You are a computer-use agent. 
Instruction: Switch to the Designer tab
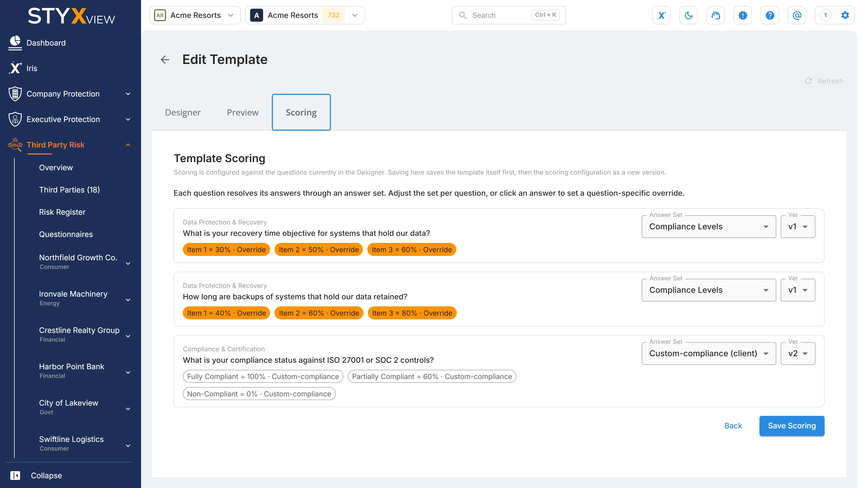[183, 112]
